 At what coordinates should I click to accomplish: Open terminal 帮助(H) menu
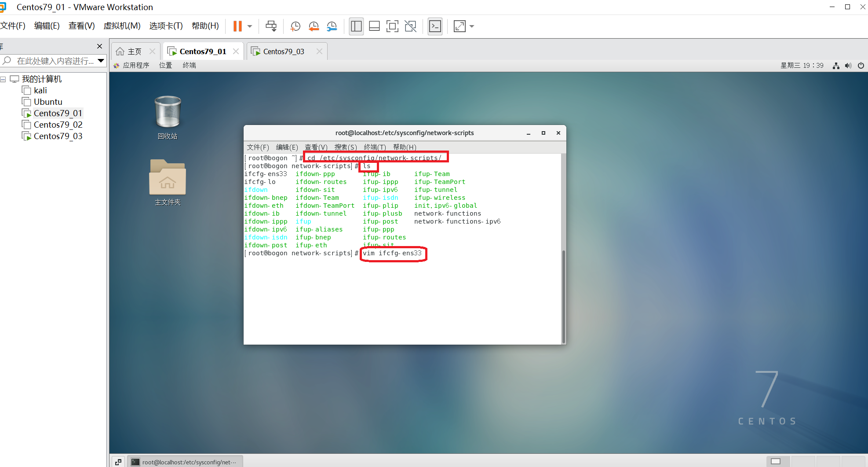pyautogui.click(x=405, y=147)
